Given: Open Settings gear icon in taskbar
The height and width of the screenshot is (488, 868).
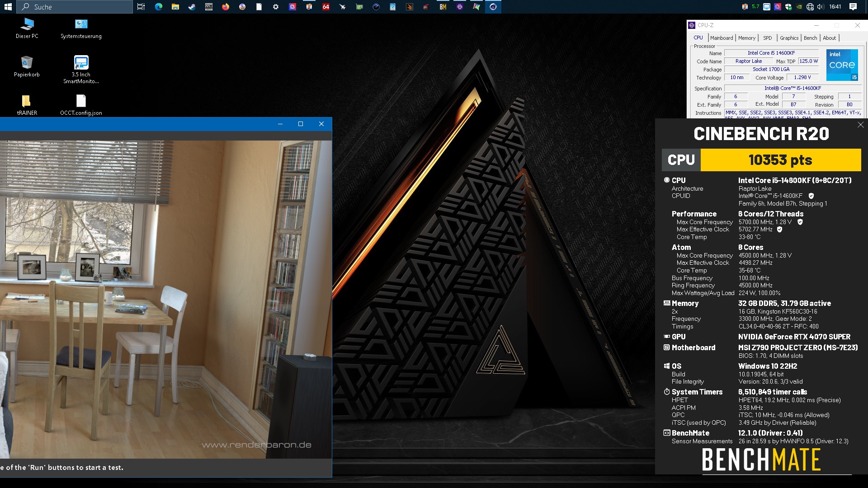Looking at the screenshot, I should (x=276, y=7).
